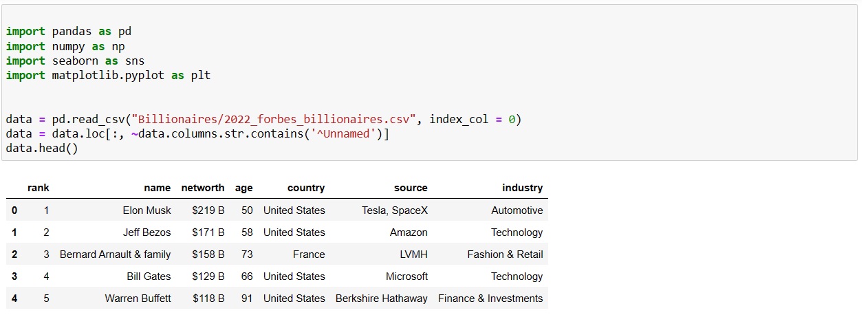
Task: Click the 'source' column header
Action: (x=411, y=188)
